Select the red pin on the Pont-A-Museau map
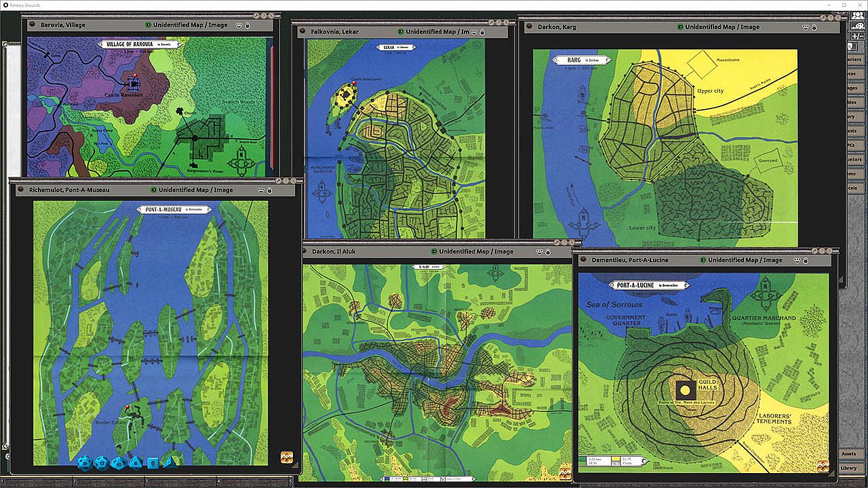This screenshot has height=488, width=868. (127, 407)
